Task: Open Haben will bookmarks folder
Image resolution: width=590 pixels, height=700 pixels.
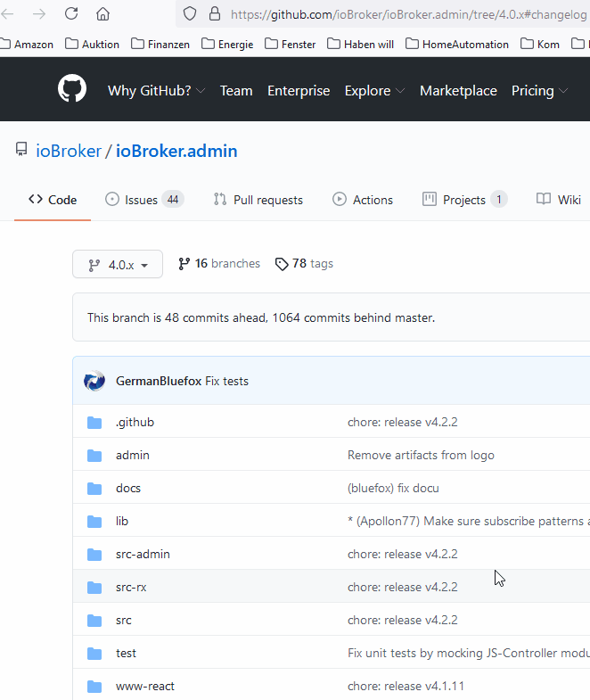Action: (361, 45)
